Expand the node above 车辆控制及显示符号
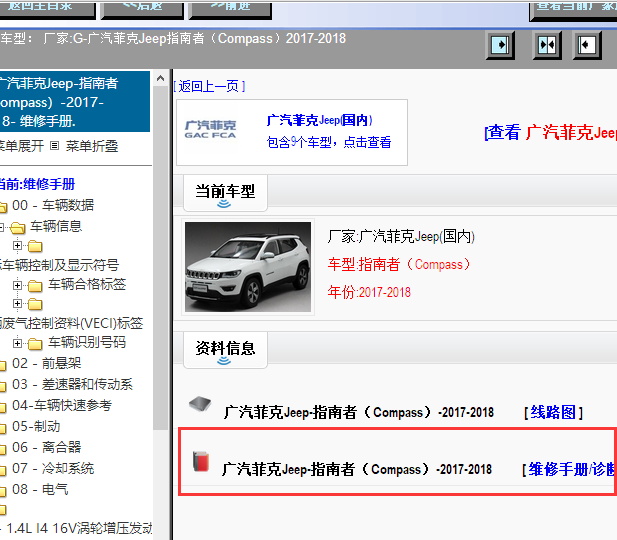Screen dimensions: 617x540 point(17,246)
